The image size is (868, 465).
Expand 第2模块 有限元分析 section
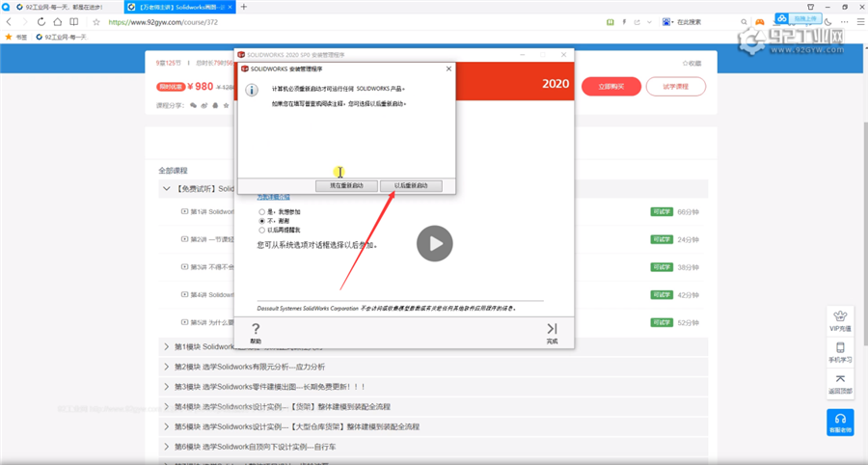tap(166, 367)
